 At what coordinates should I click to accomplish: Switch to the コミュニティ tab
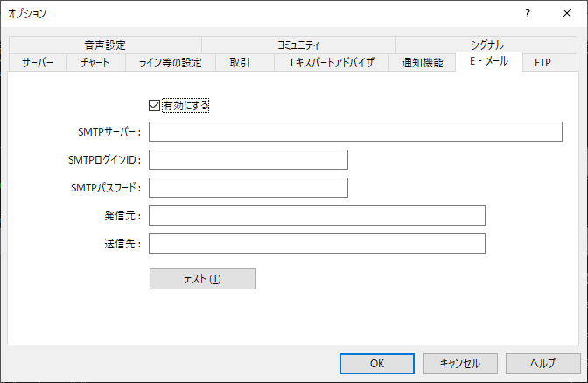coord(298,45)
